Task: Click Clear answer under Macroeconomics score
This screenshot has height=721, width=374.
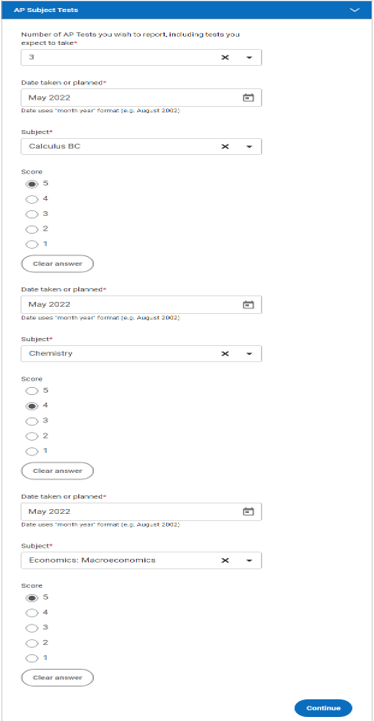Action: 58,678
